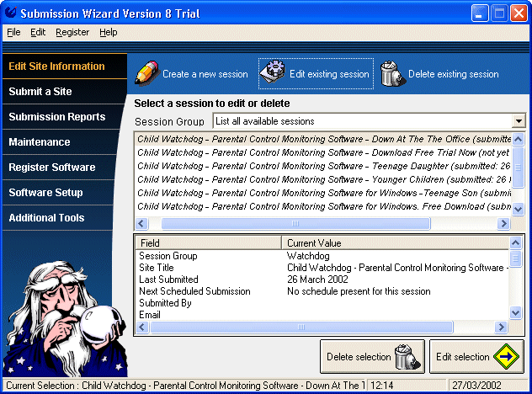The height and width of the screenshot is (394, 532).
Task: Click 'Select a session to edit or delete' heading
Action: [x=212, y=104]
